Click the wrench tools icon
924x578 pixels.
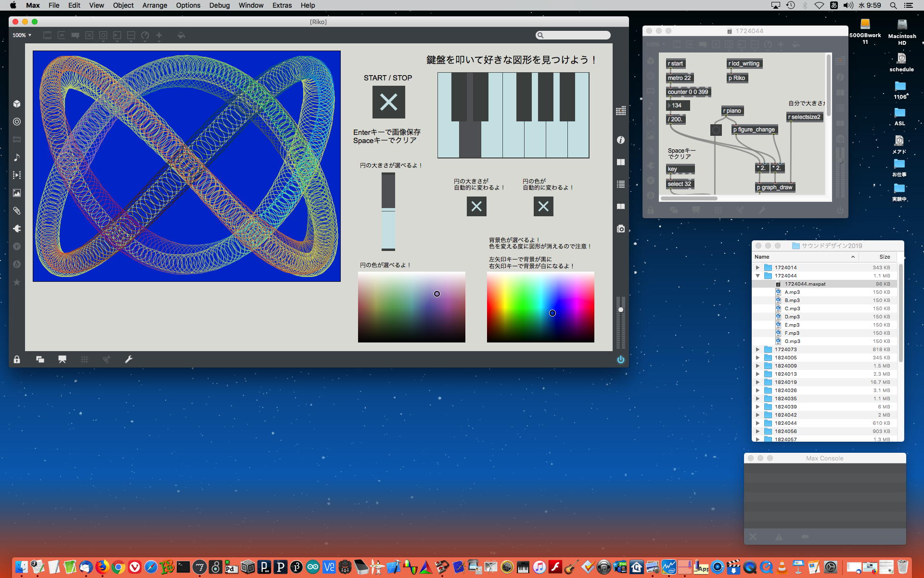[128, 359]
